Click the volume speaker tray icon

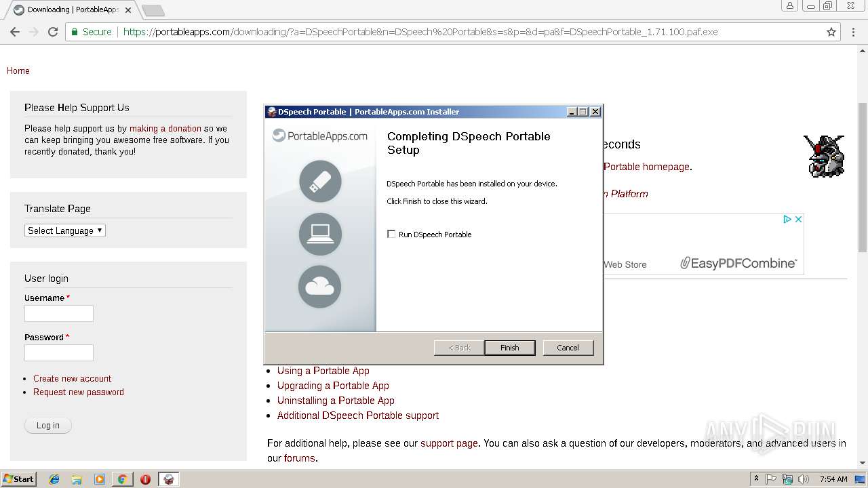point(803,479)
